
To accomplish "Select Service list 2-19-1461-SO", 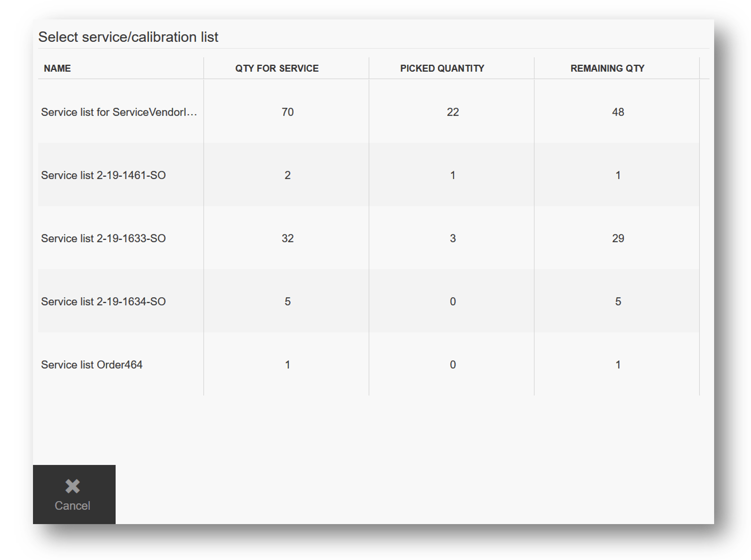I will click(103, 175).
